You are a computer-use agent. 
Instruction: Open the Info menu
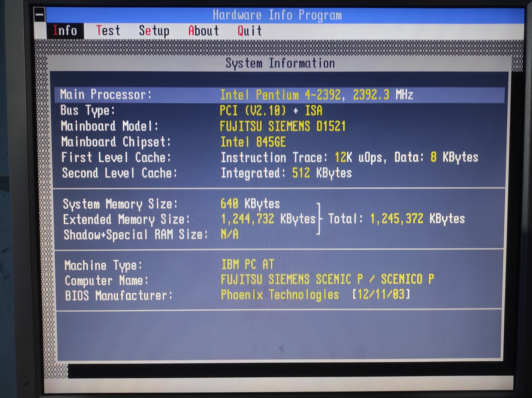click(65, 31)
